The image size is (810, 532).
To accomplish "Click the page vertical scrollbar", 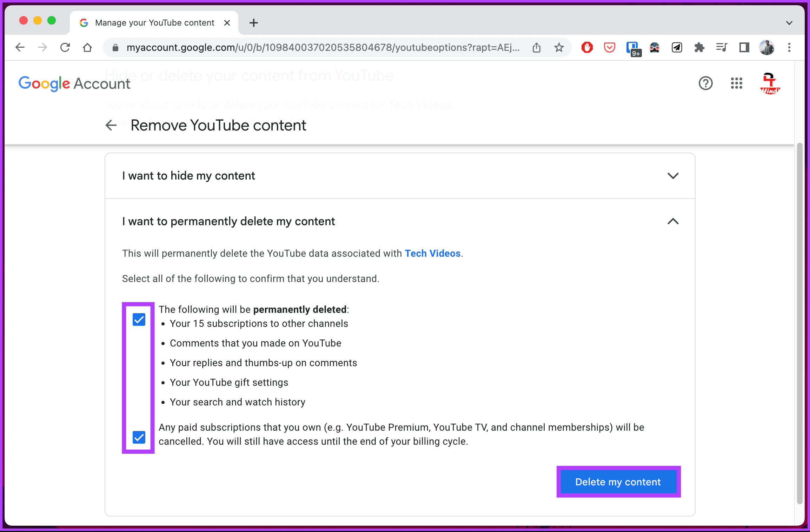I will click(x=799, y=323).
